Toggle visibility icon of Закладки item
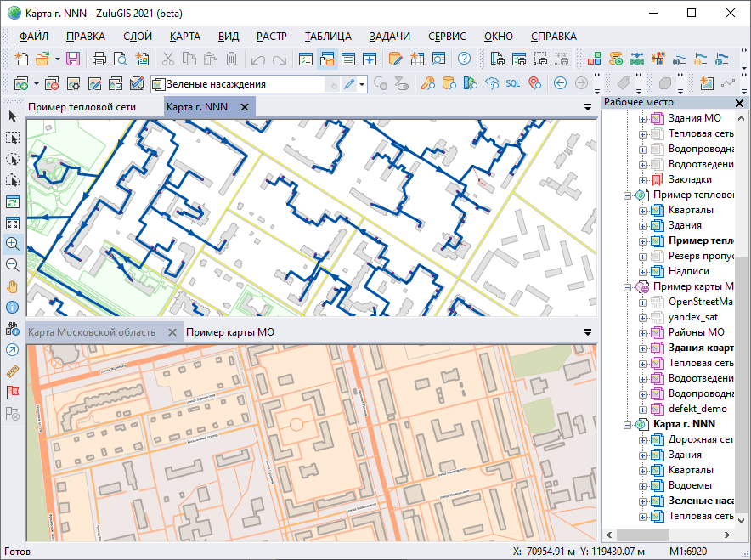Image resolution: width=751 pixels, height=560 pixels. pyautogui.click(x=658, y=179)
